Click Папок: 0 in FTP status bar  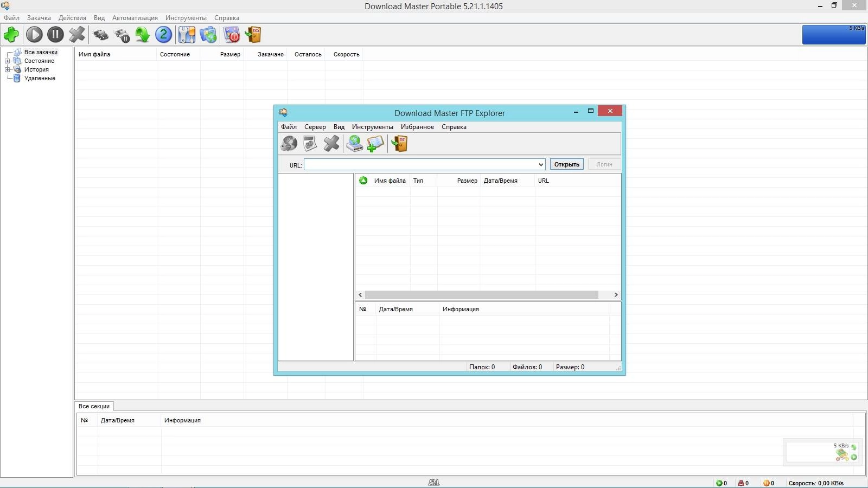[482, 367]
